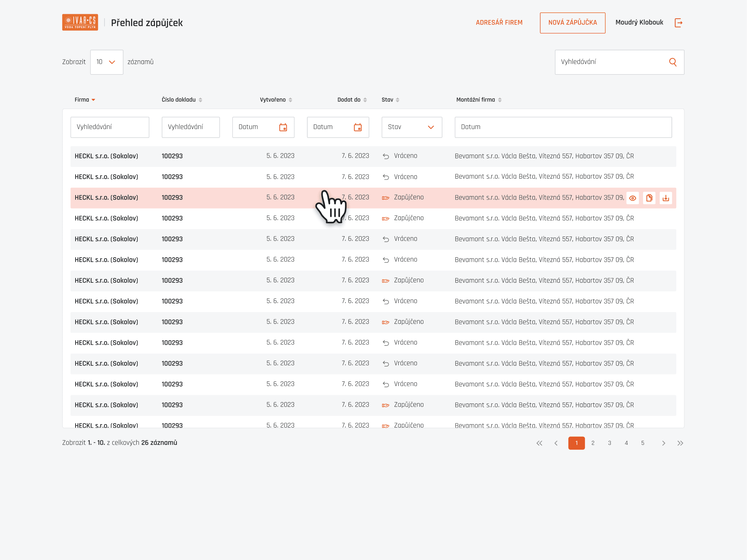This screenshot has width=747, height=560.
Task: Click the magnifier icon in the search box
Action: pos(673,62)
